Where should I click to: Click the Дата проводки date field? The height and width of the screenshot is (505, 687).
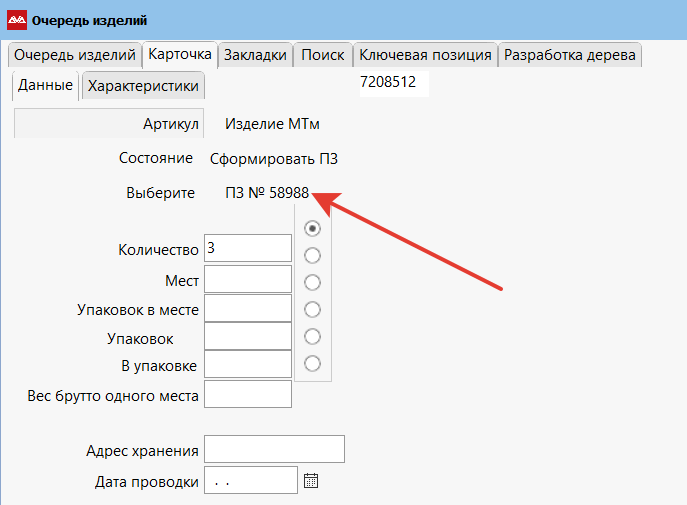(x=250, y=481)
